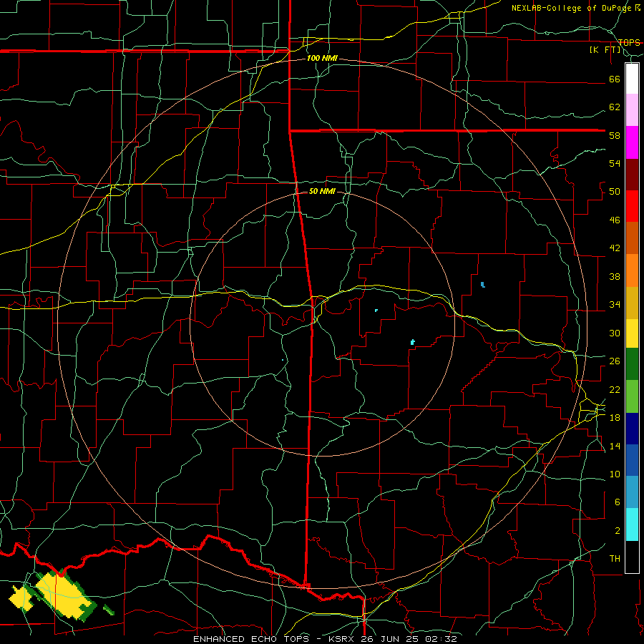
Task: Click the '30' legend value label
Action: tap(615, 333)
